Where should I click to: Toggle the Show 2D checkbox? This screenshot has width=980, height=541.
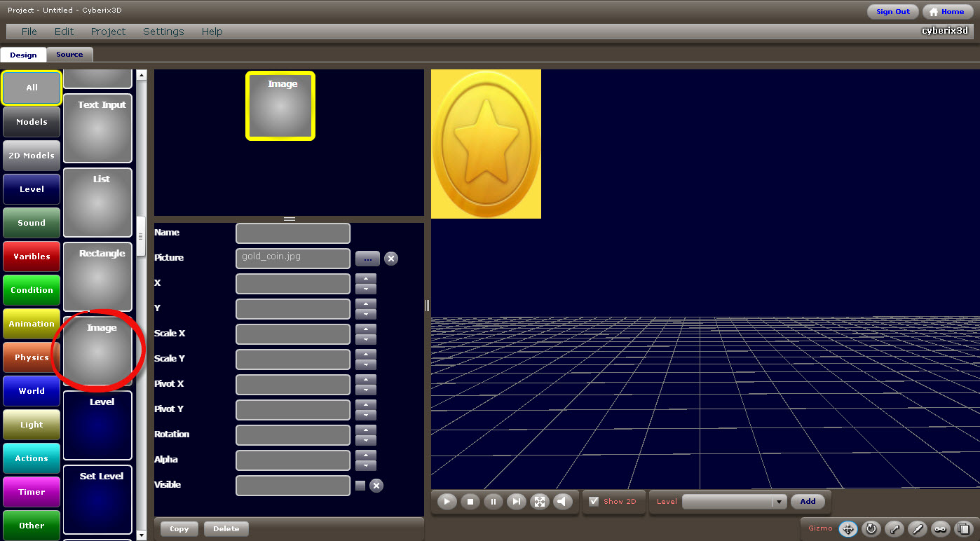594,501
